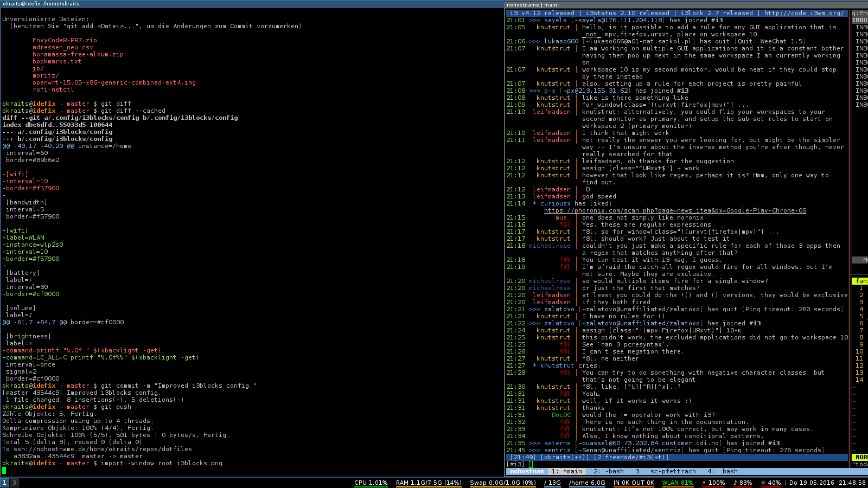
Task: Click the 'nohostname | main' window title
Action: coord(532,4)
